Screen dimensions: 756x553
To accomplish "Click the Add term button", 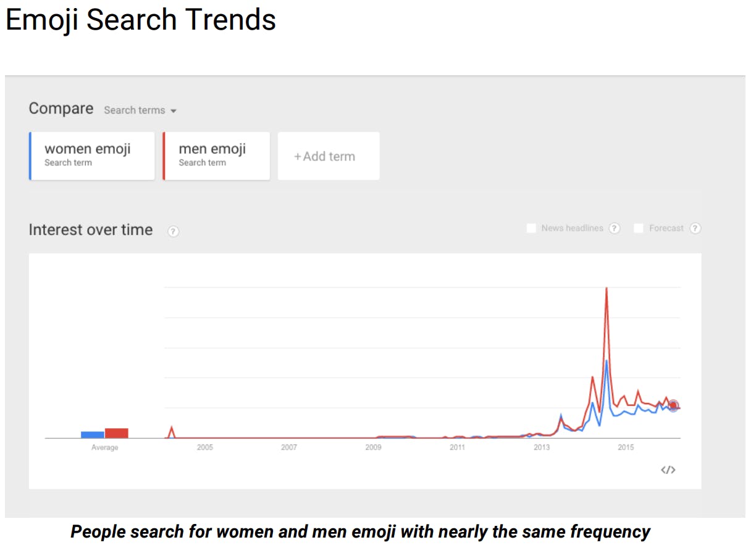I will [x=329, y=156].
